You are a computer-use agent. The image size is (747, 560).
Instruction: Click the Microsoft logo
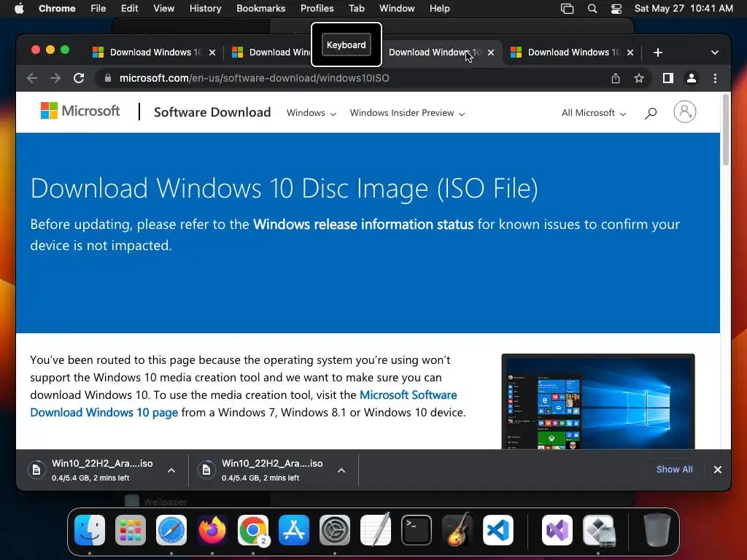80,111
